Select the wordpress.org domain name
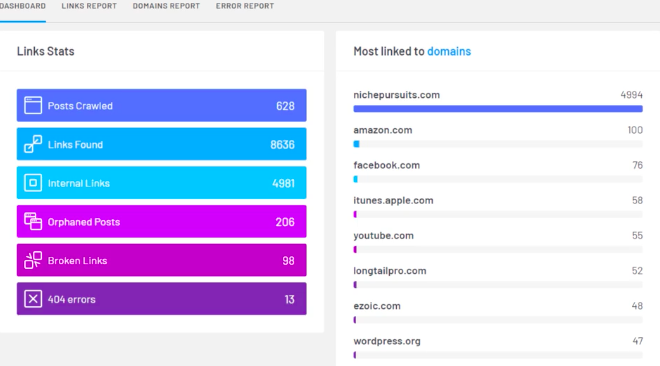This screenshot has height=366, width=660. [x=387, y=341]
